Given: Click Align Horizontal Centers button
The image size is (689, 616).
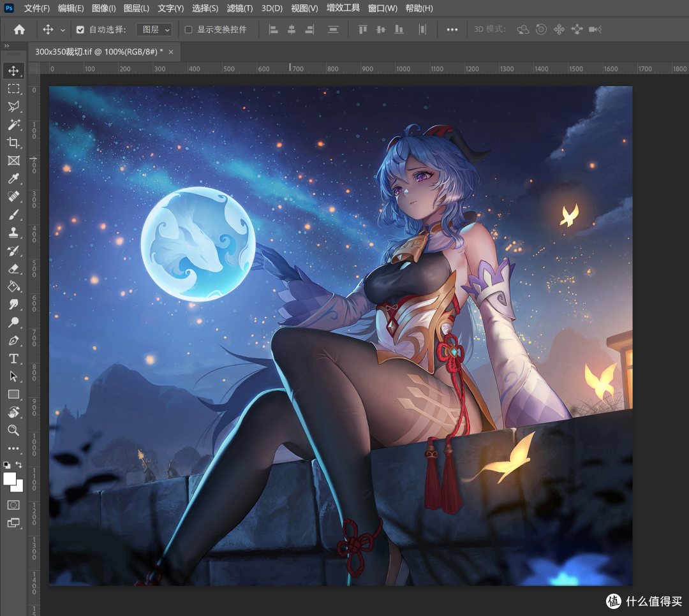Looking at the screenshot, I should tap(292, 29).
